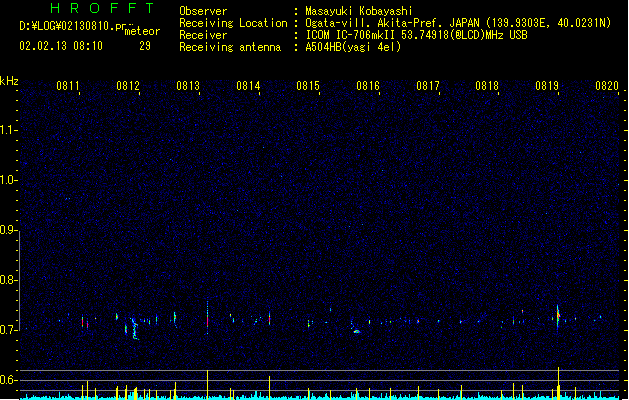
Task: Click the strong meteor echo at 0819
Action: click(558, 318)
